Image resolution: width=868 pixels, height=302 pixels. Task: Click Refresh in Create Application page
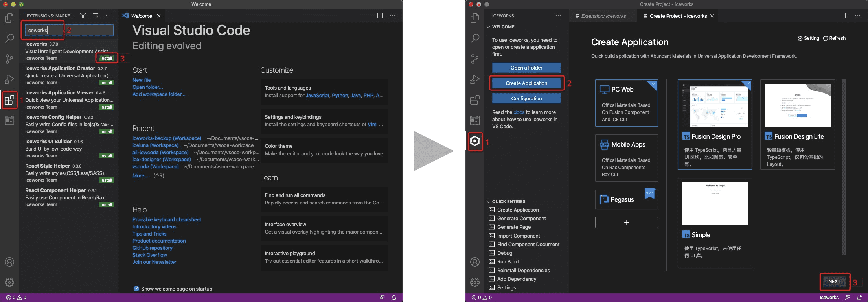834,38
